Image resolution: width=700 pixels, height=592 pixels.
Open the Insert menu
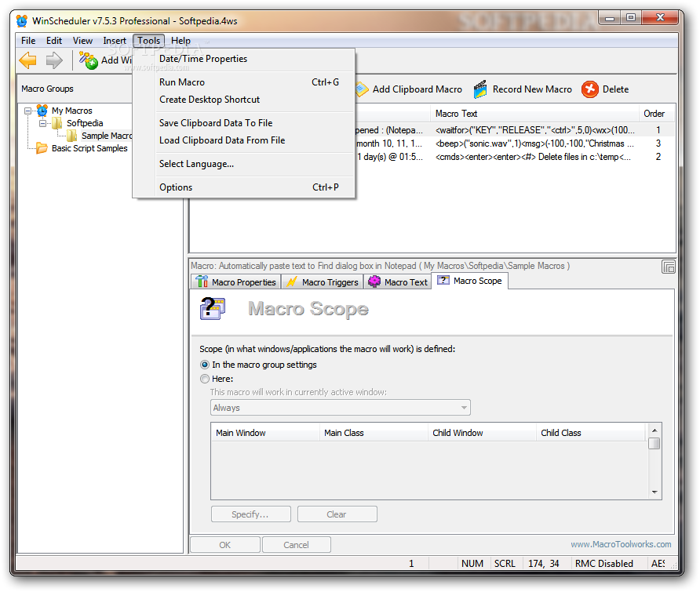click(115, 41)
